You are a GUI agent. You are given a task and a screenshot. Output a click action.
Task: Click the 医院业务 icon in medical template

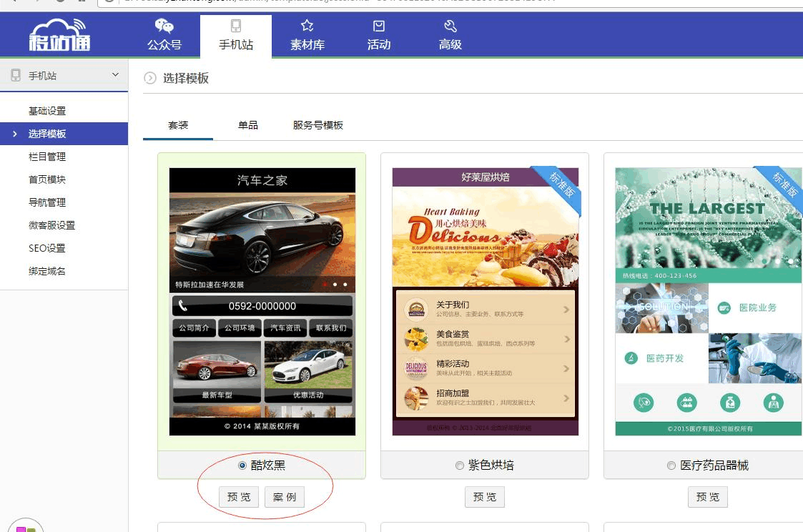coord(724,307)
